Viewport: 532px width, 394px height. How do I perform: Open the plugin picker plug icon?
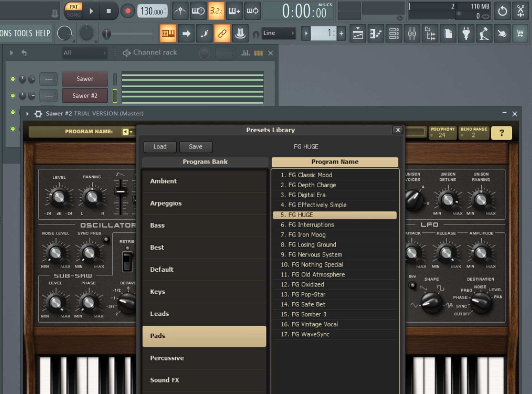(x=466, y=33)
